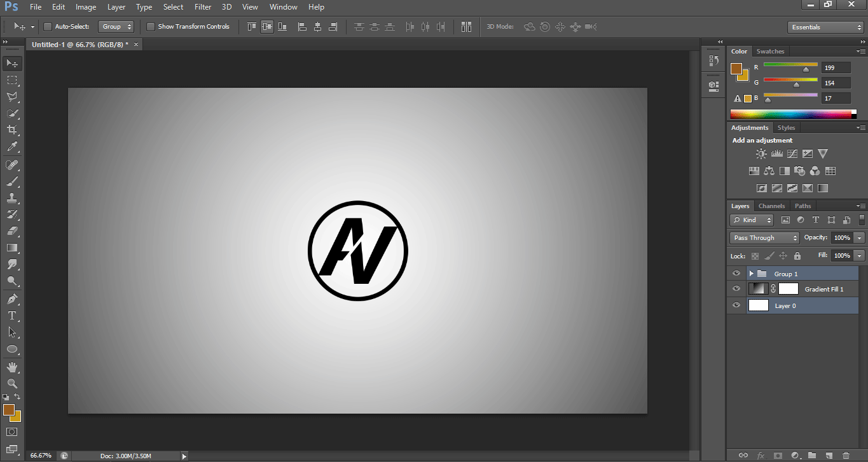Switch to the Channels tab

(x=771, y=206)
